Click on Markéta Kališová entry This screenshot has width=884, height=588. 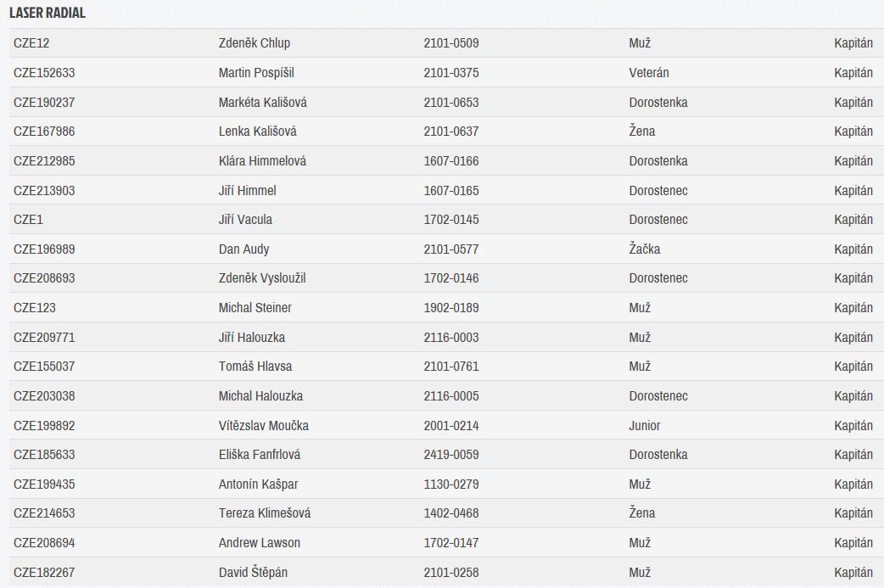click(x=263, y=103)
